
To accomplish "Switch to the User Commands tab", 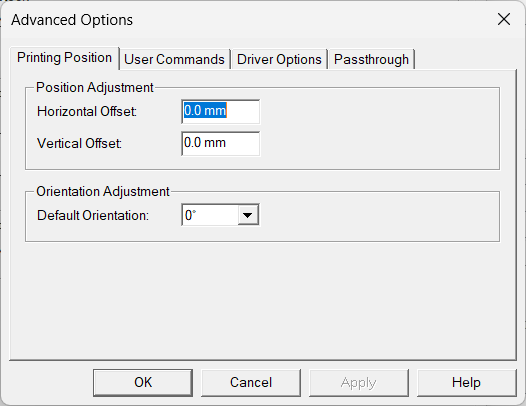I will 174,59.
